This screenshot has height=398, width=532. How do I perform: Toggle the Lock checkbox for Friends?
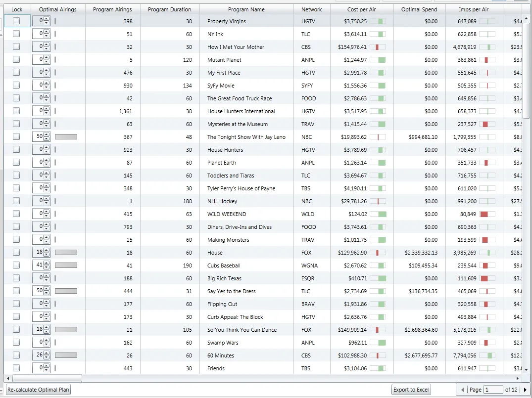click(16, 368)
